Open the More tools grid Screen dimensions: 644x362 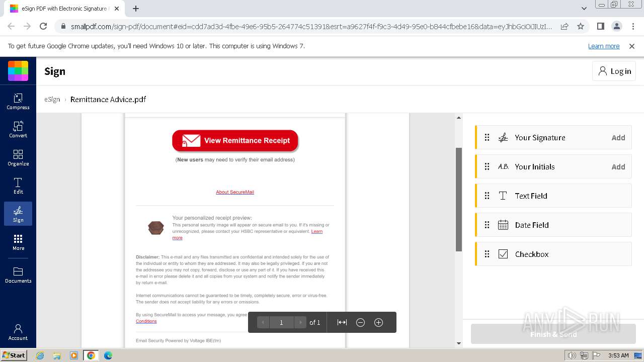click(18, 242)
